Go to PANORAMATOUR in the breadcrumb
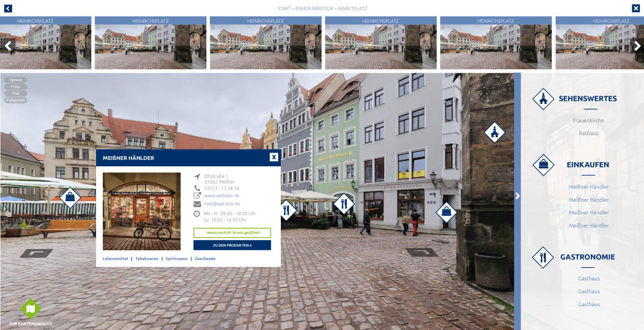This screenshot has height=330, width=644. tap(314, 8)
